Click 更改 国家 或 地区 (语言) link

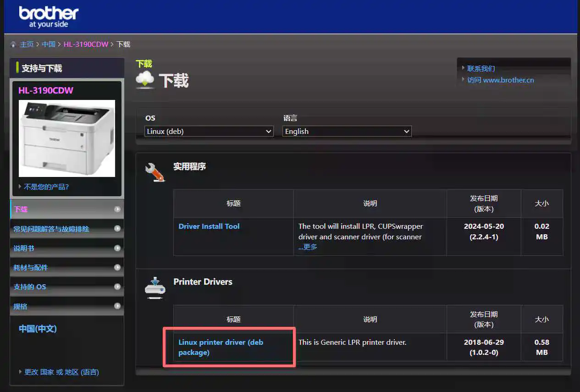(x=61, y=372)
